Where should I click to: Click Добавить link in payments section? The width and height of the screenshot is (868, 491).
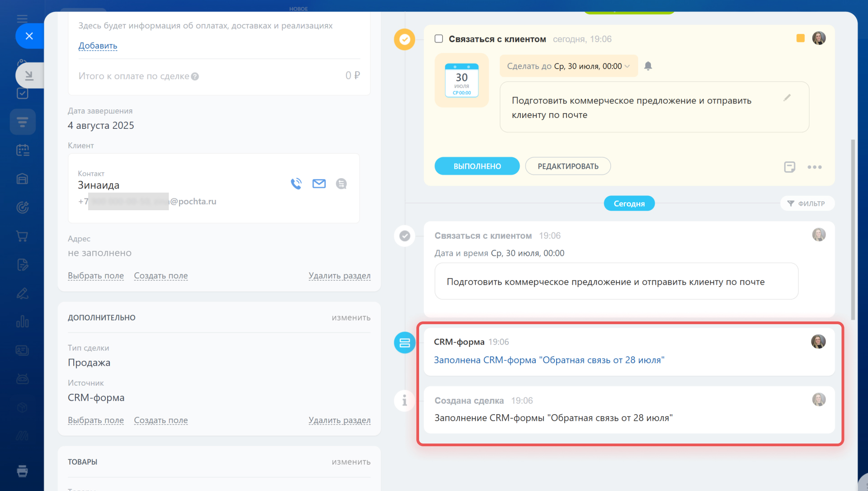[98, 46]
